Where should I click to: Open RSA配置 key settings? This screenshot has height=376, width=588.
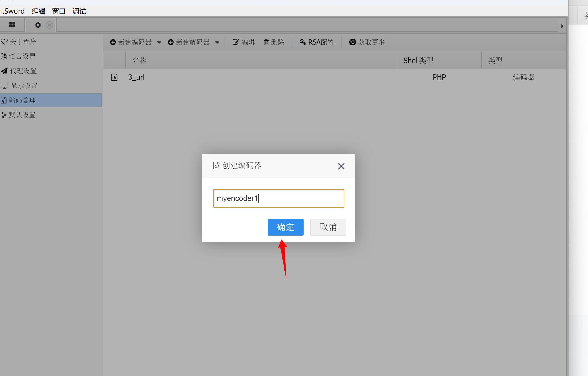pyautogui.click(x=317, y=42)
